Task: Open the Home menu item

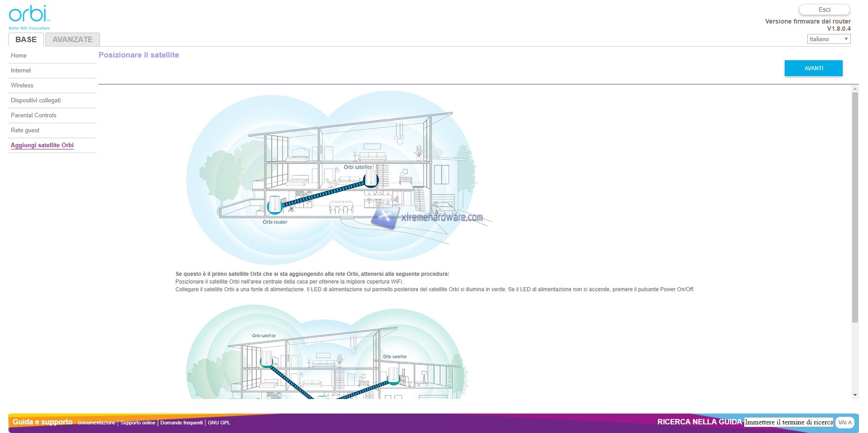Action: [19, 56]
